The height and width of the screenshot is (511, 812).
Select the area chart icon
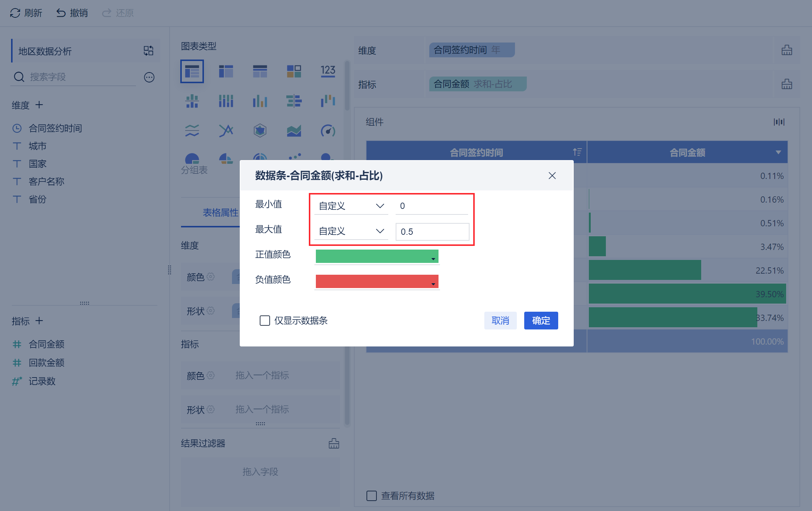(x=294, y=130)
